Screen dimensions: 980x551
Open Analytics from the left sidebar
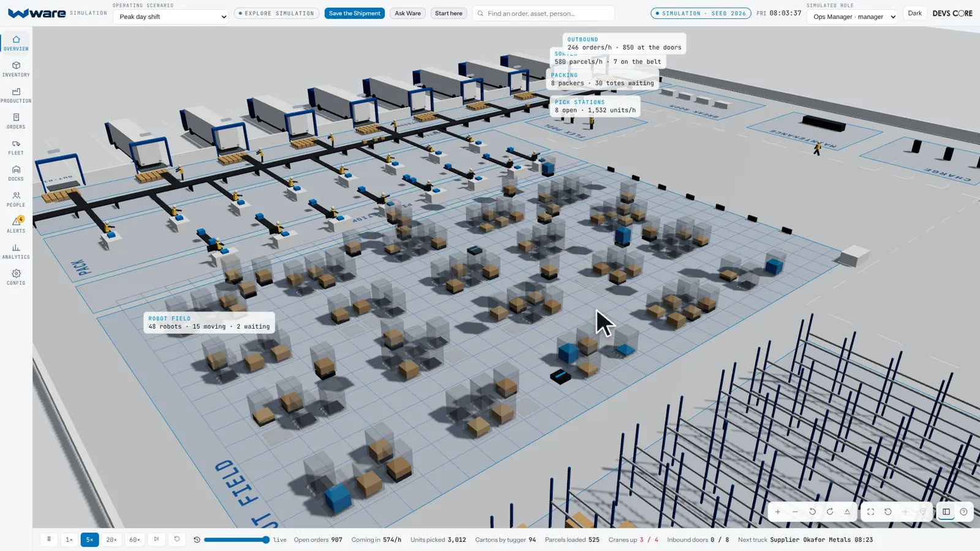pos(16,251)
